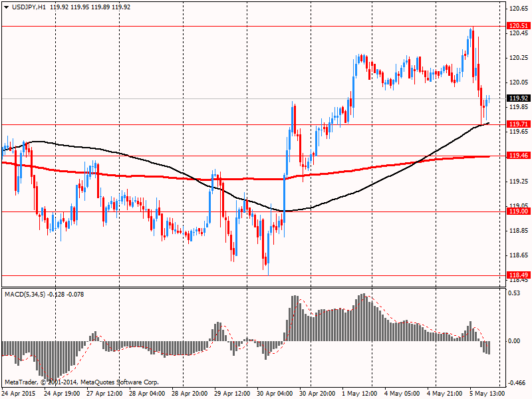Click the 4 May 21:00 time axis label

point(445,394)
